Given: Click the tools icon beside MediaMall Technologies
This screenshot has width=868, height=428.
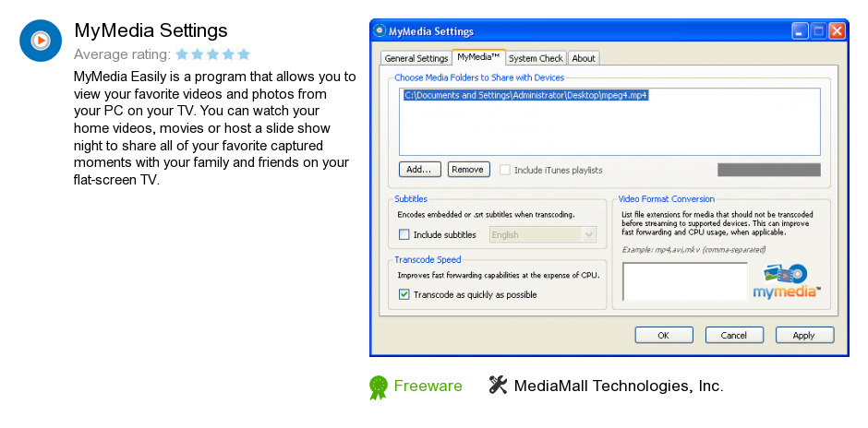Looking at the screenshot, I should pos(498,385).
